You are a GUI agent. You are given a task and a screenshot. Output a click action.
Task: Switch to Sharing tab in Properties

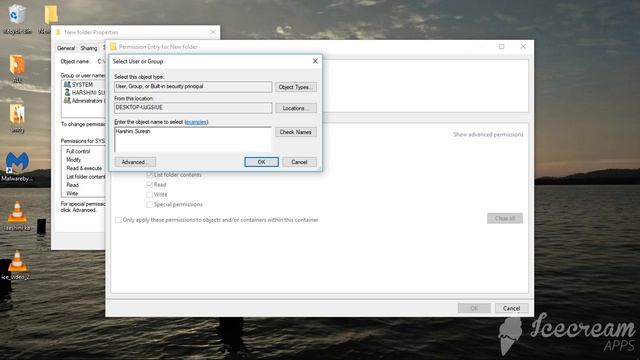(x=89, y=48)
